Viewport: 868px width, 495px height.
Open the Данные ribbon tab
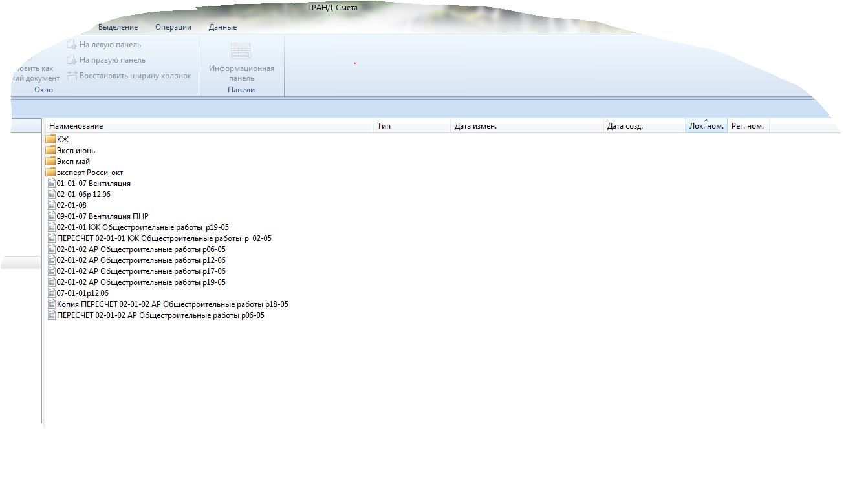click(x=222, y=27)
